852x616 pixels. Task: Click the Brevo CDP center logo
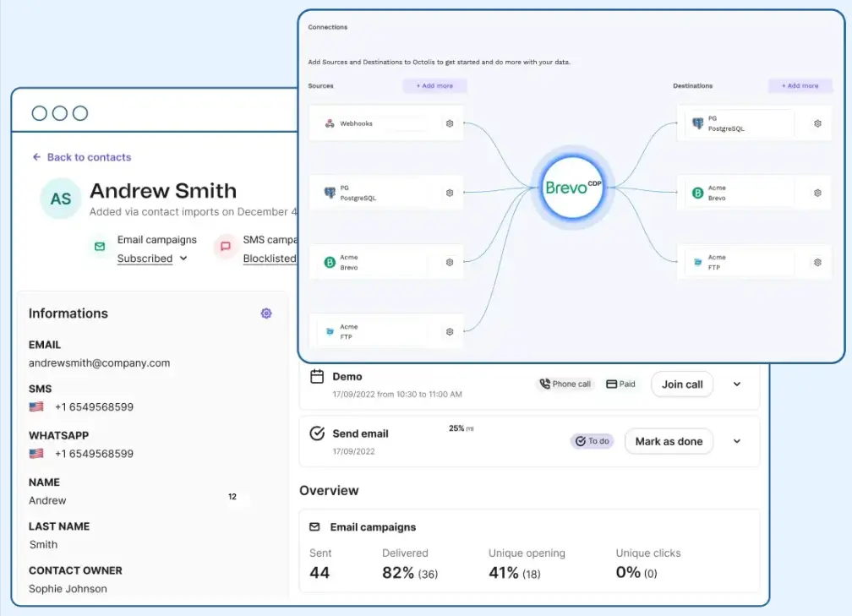573,188
